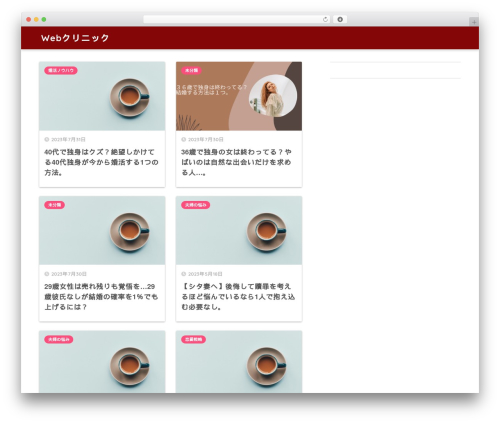Click the round icon button beside the address bar
This screenshot has height=423, width=500.
[x=340, y=19]
